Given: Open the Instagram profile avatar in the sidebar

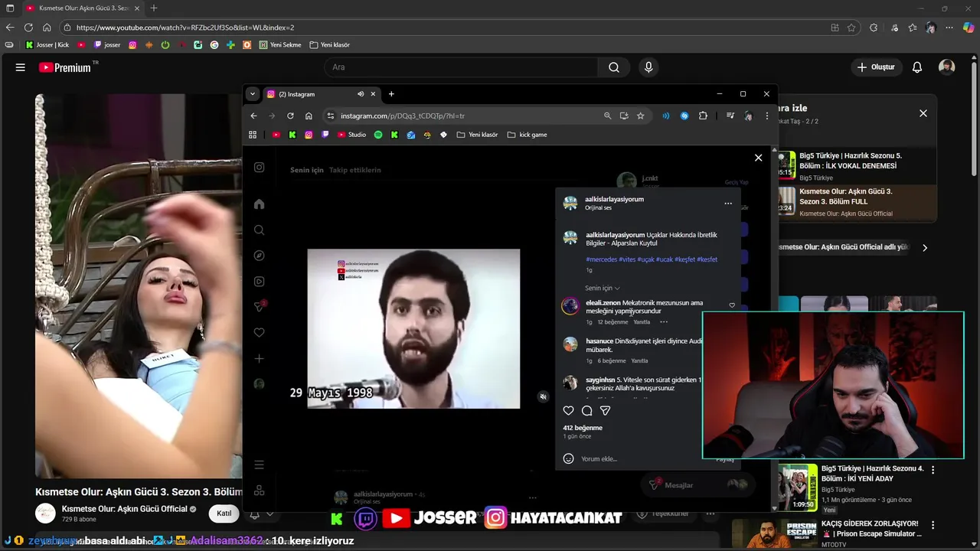Looking at the screenshot, I should click(x=259, y=384).
